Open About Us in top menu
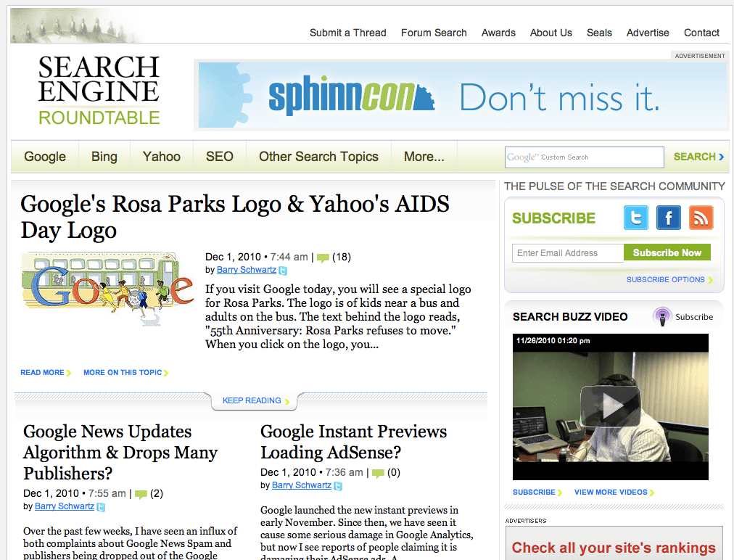 (x=551, y=33)
